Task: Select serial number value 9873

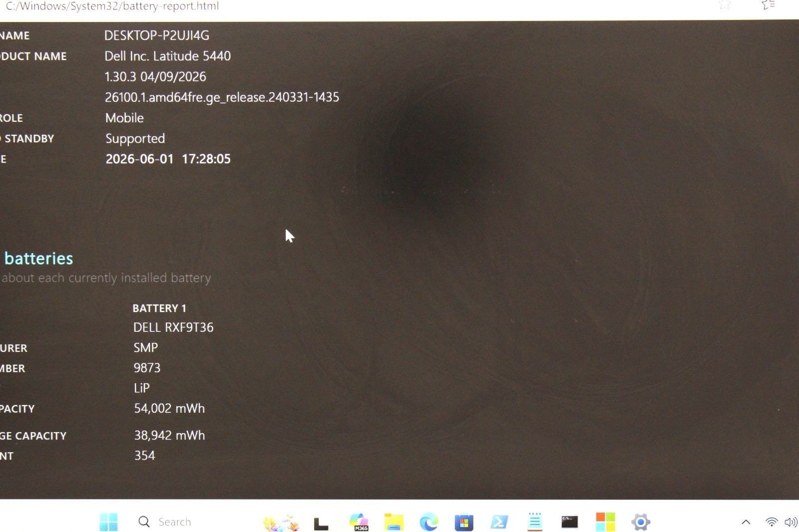Action: tap(147, 368)
